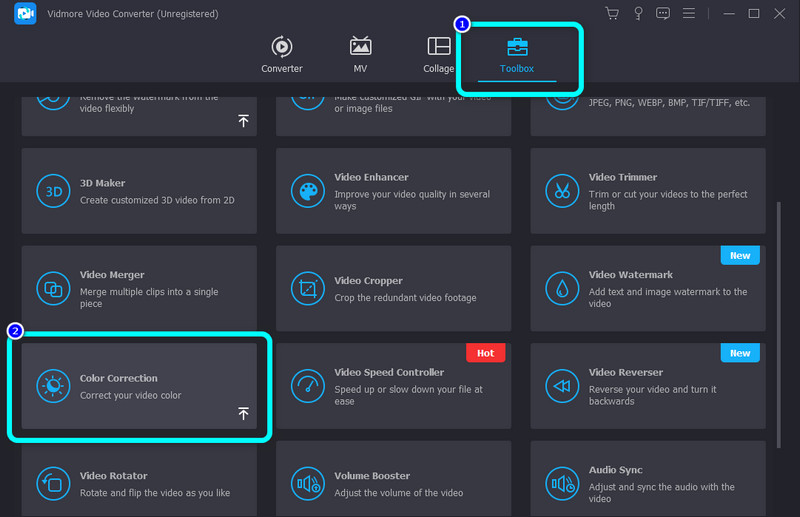Click the 3D Maker icon
Screen dimensions: 800x517
coord(51,191)
